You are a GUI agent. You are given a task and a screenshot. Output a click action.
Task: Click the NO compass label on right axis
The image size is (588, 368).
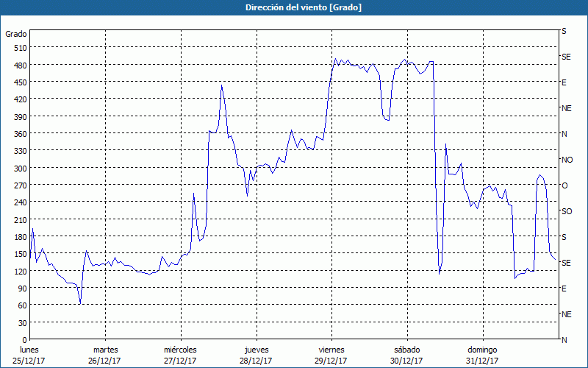point(567,160)
